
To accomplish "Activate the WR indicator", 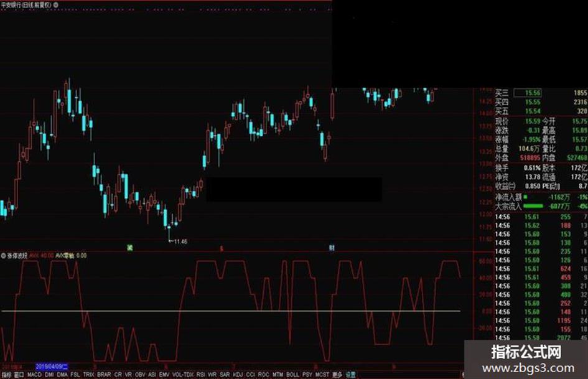I will (x=212, y=375).
